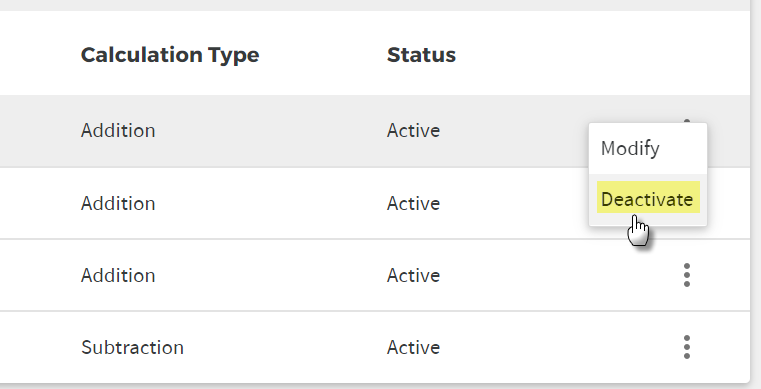Screen dimensions: 761x389
Task: Open three-dot menu for the Subtraction row
Action: click(686, 347)
